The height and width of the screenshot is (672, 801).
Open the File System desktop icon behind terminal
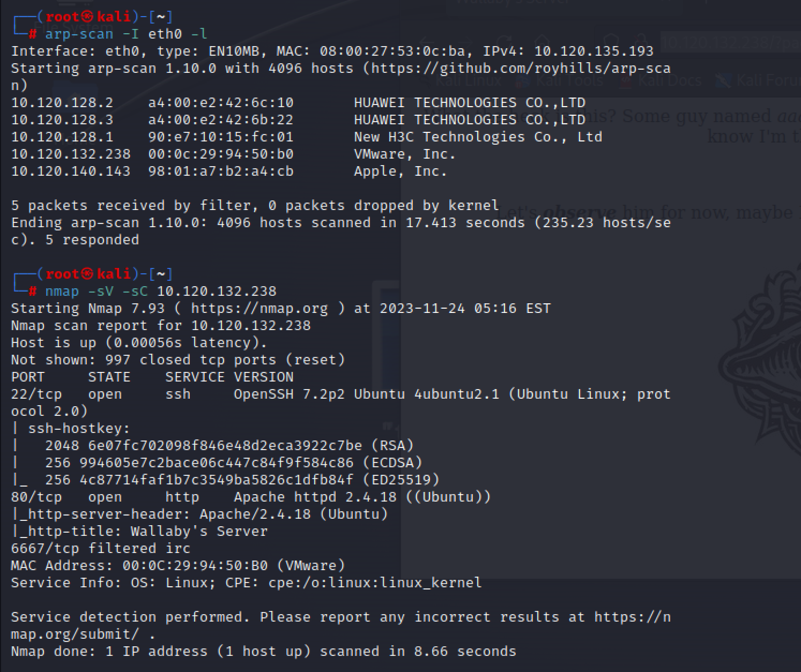[70, 27]
